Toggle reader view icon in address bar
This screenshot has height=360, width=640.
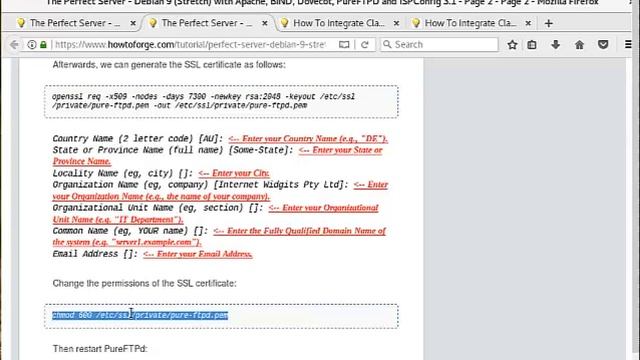tap(344, 44)
